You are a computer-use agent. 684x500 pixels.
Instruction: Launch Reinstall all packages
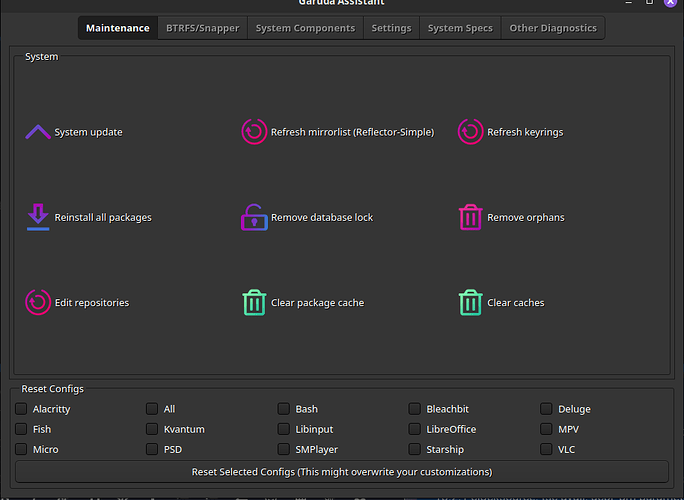pyautogui.click(x=103, y=217)
